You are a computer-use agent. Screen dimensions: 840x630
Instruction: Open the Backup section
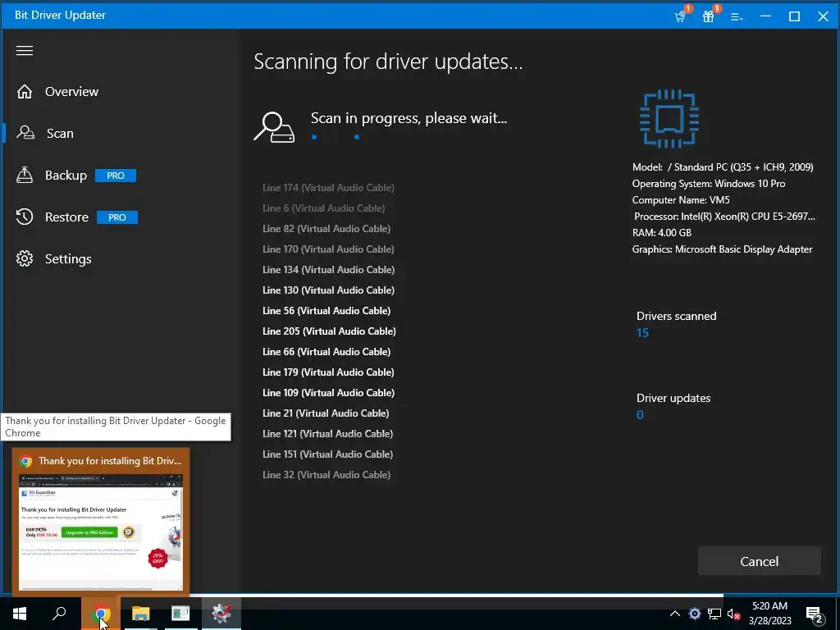coord(66,176)
